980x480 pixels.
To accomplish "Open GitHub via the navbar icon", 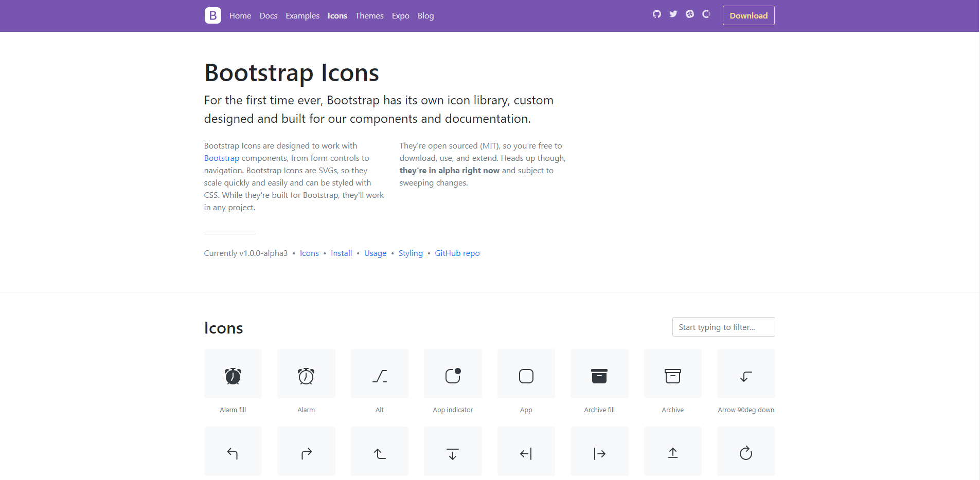I will click(x=657, y=14).
